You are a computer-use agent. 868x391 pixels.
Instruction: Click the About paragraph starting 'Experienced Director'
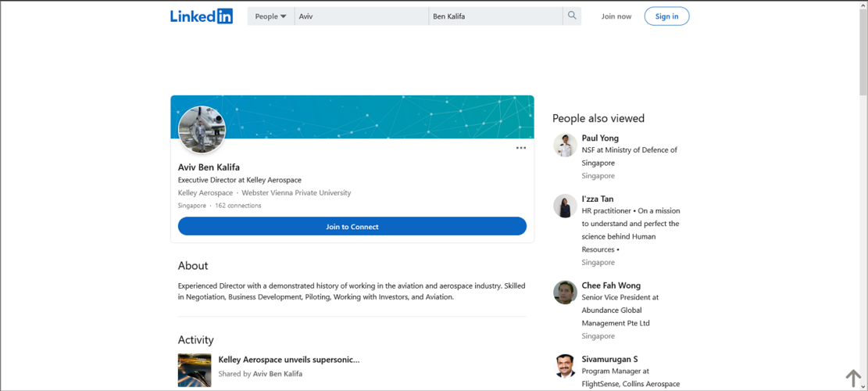coord(352,292)
